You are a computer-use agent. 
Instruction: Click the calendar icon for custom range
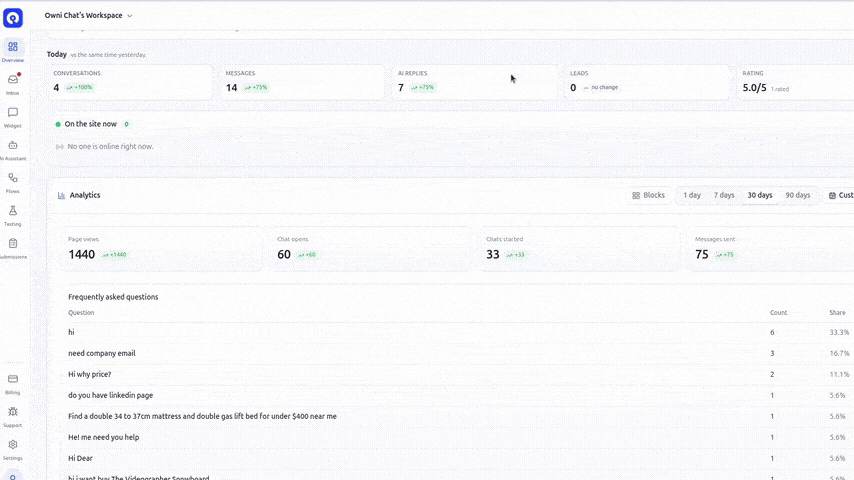pos(832,195)
